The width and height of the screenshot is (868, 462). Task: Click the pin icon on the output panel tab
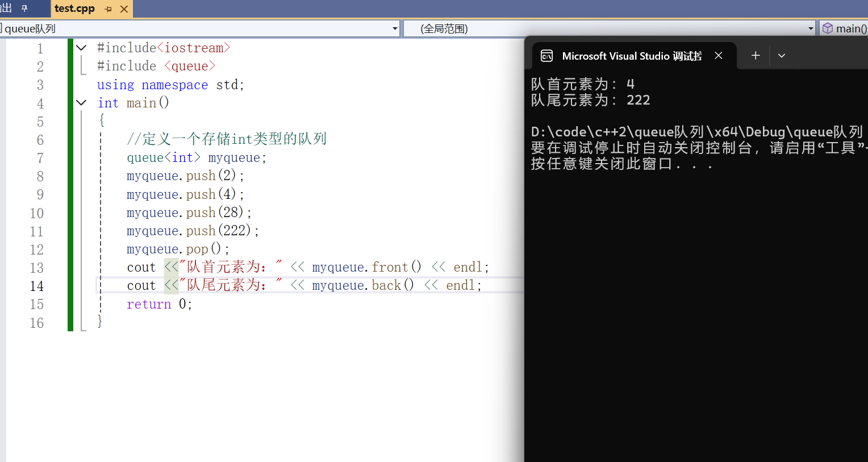24,9
